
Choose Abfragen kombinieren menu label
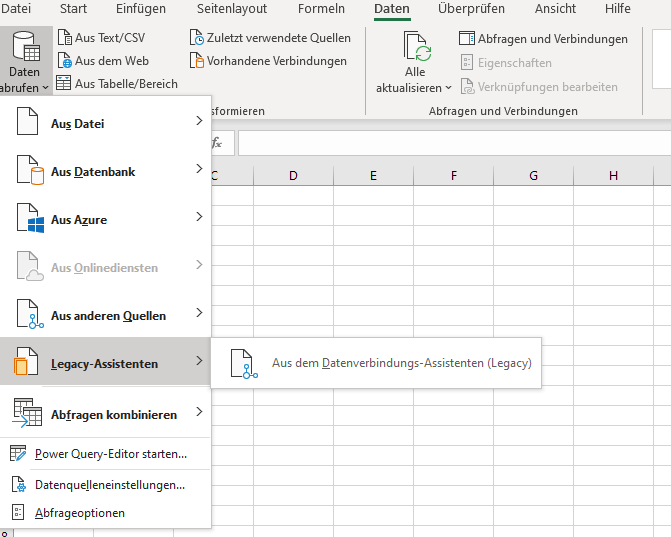coord(114,415)
